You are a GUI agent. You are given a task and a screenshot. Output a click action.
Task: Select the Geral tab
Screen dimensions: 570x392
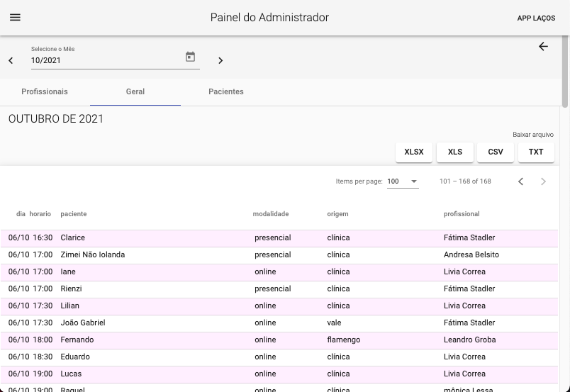tap(135, 91)
